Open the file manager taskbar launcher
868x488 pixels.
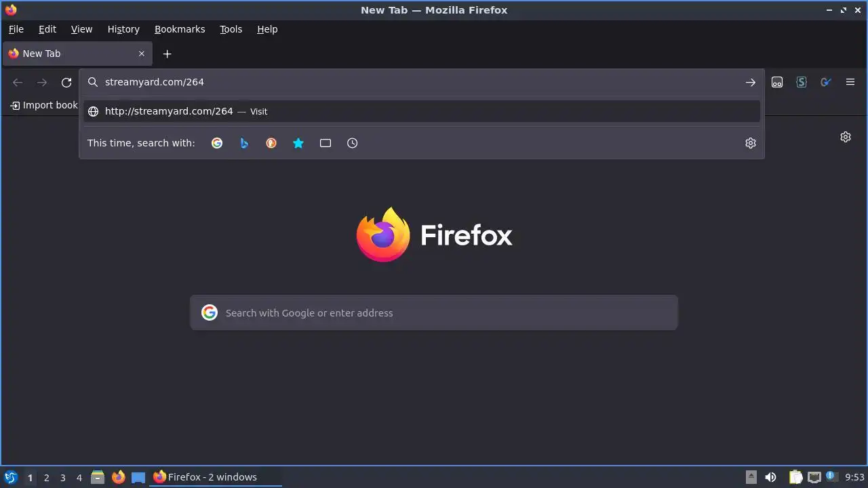pos(98,477)
